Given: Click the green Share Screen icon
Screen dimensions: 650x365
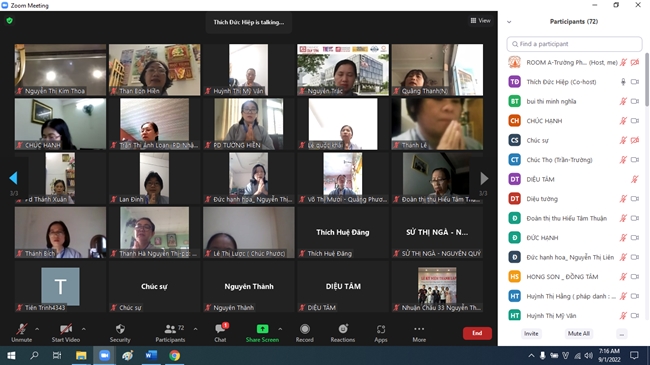Looking at the screenshot, I should coord(262,329).
